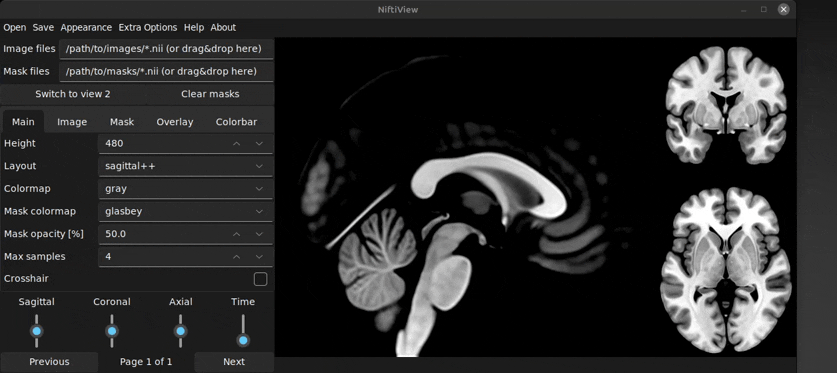This screenshot has height=373, width=837.
Task: Click the Page 1 of 1 label
Action: (146, 362)
